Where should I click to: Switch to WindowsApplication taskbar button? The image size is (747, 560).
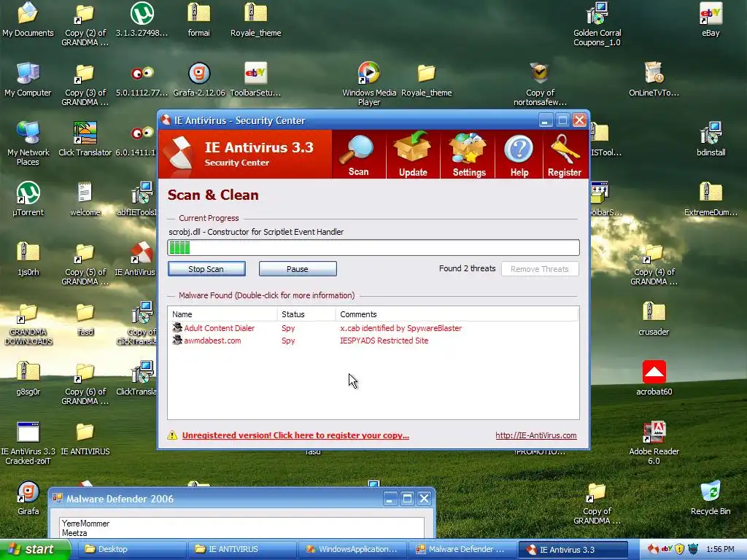click(x=352, y=549)
